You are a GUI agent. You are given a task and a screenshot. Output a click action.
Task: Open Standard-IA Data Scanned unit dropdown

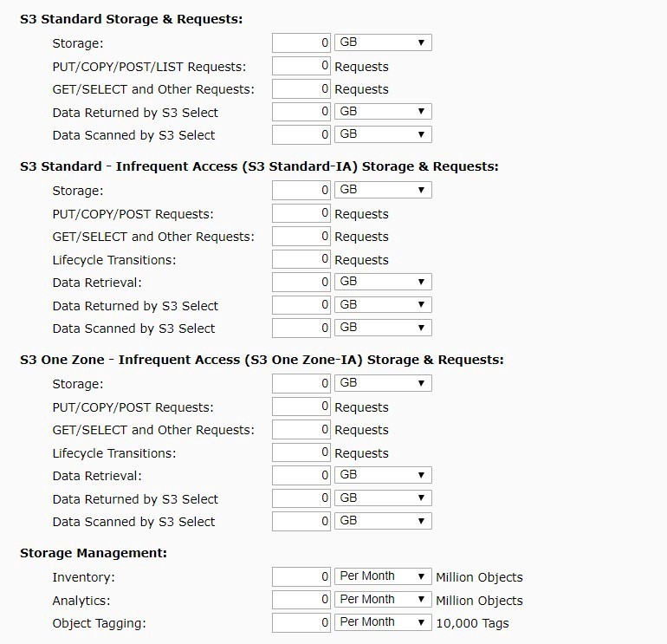383,328
